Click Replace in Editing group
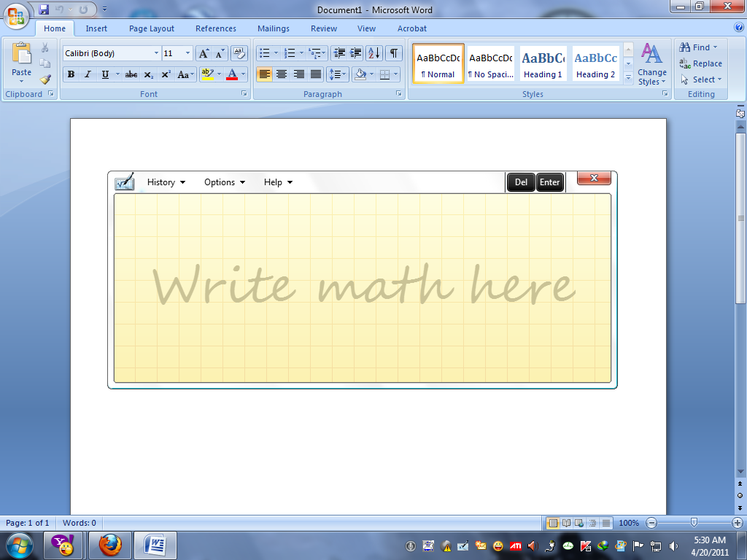Image resolution: width=747 pixels, height=560 pixels. tap(700, 63)
